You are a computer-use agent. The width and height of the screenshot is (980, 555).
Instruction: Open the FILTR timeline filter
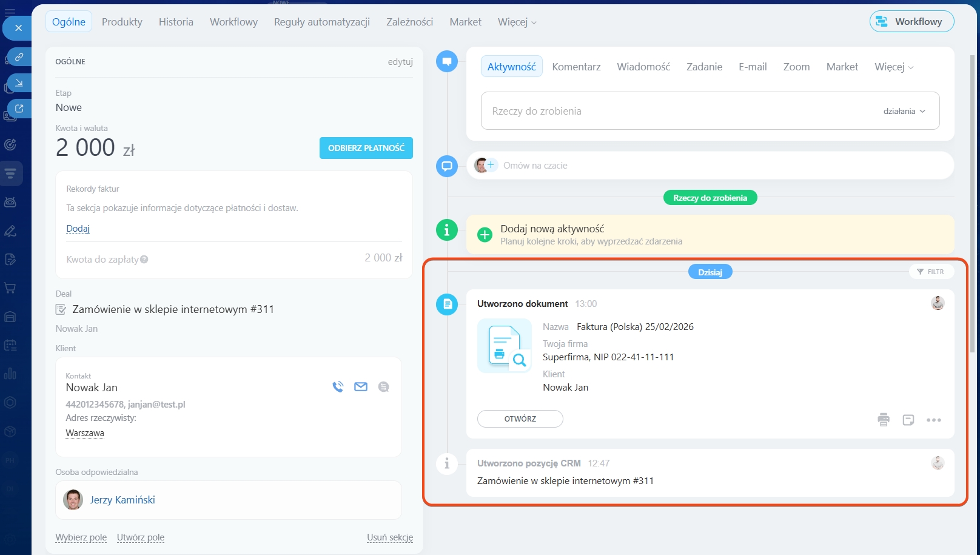931,272
